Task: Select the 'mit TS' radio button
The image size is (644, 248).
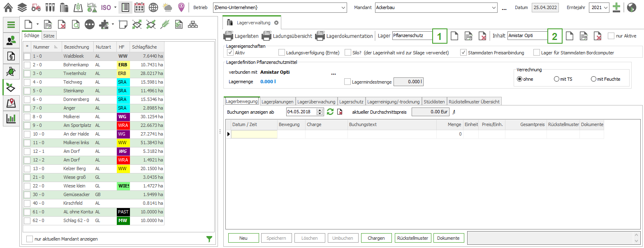Action: pos(556,79)
